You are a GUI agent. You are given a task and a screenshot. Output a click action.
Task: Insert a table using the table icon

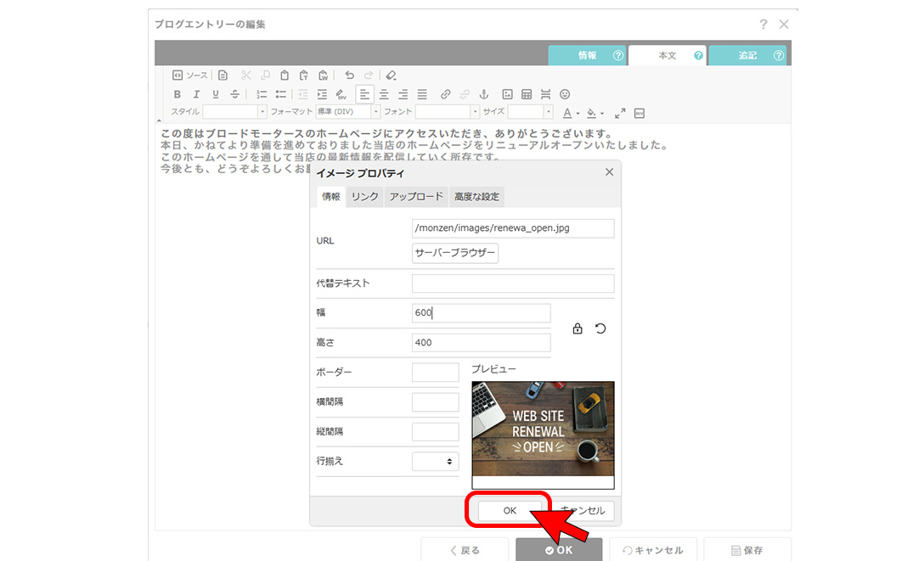(527, 94)
